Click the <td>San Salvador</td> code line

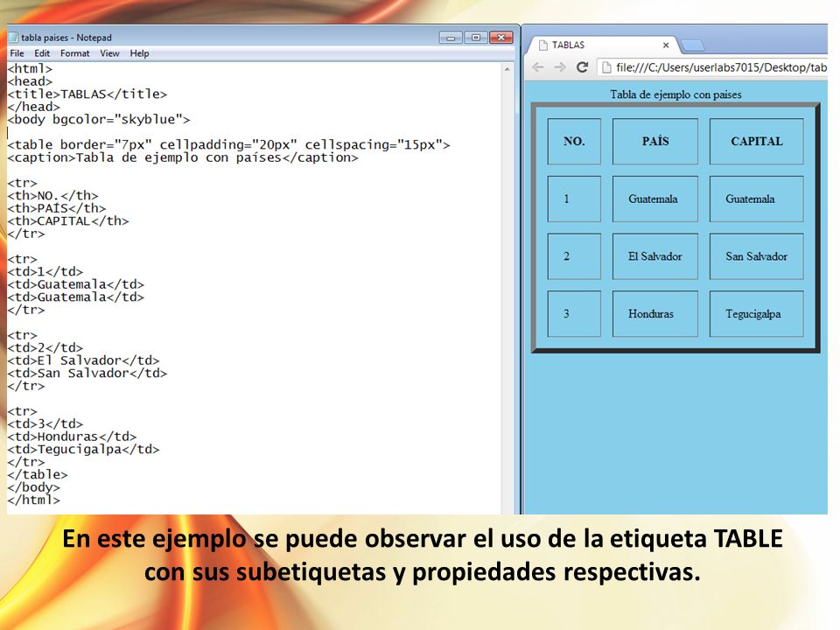[87, 374]
